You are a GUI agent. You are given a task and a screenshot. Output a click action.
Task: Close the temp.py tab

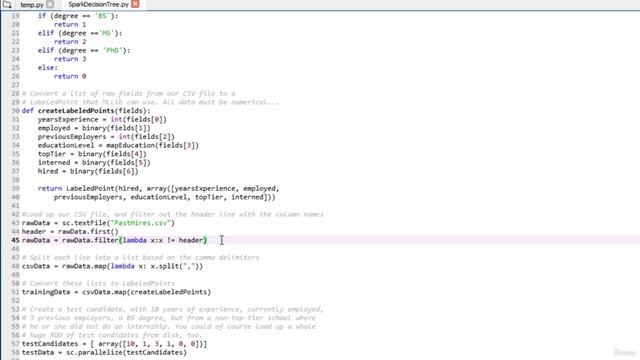50,4
